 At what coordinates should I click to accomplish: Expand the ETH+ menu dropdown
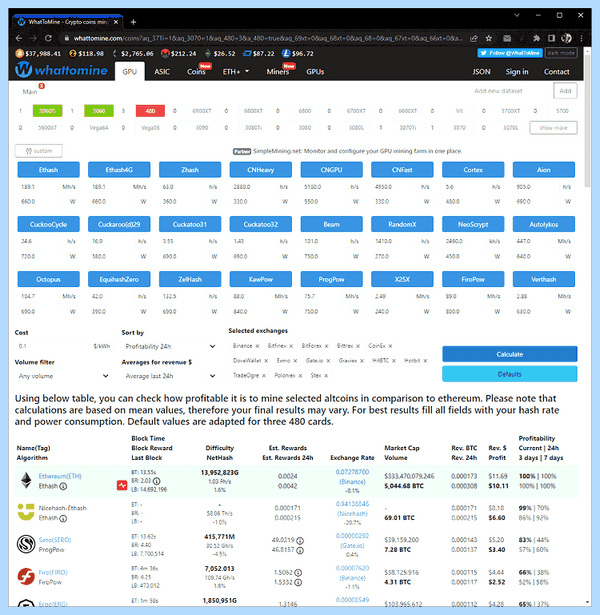pos(236,72)
